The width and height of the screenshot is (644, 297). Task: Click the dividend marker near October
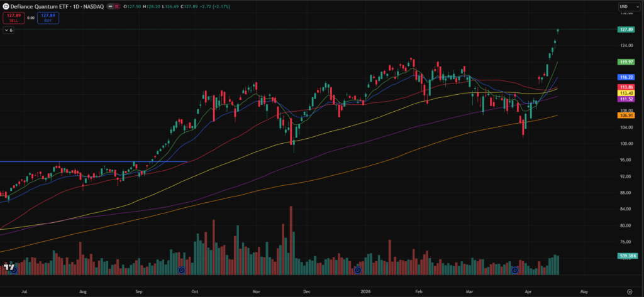[x=182, y=270]
